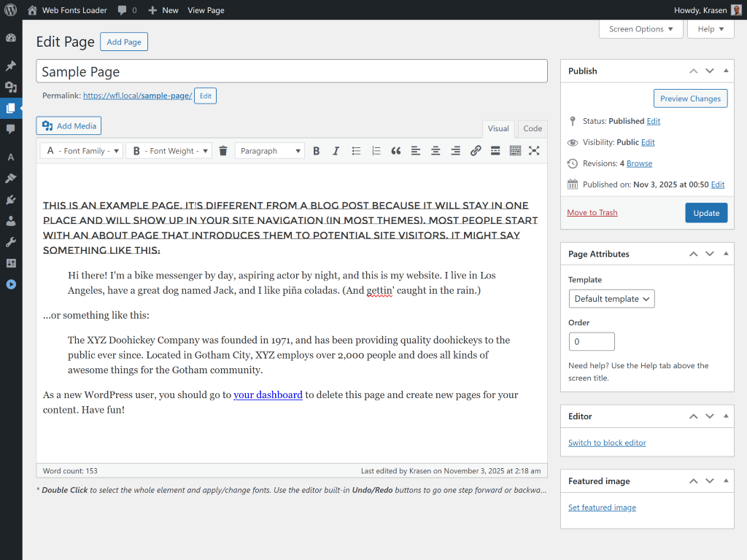
Task: Toggle bold formatting in the editor toolbar
Action: [x=316, y=151]
